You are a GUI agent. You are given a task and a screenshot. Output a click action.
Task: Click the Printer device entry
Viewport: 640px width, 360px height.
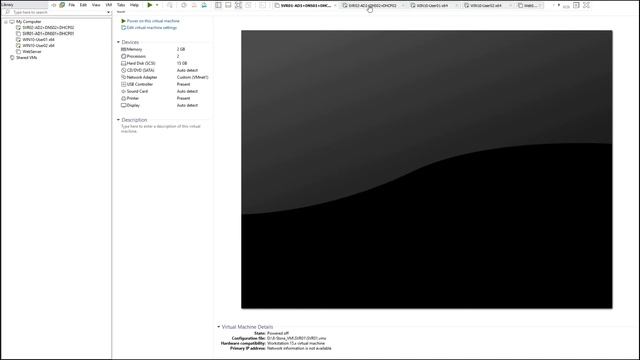point(130,98)
